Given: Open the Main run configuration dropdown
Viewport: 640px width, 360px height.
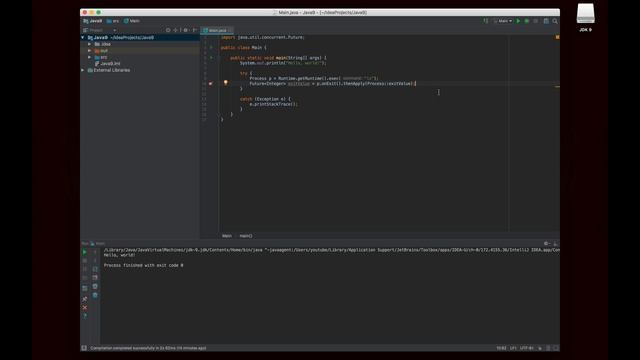Looking at the screenshot, I should (x=503, y=21).
